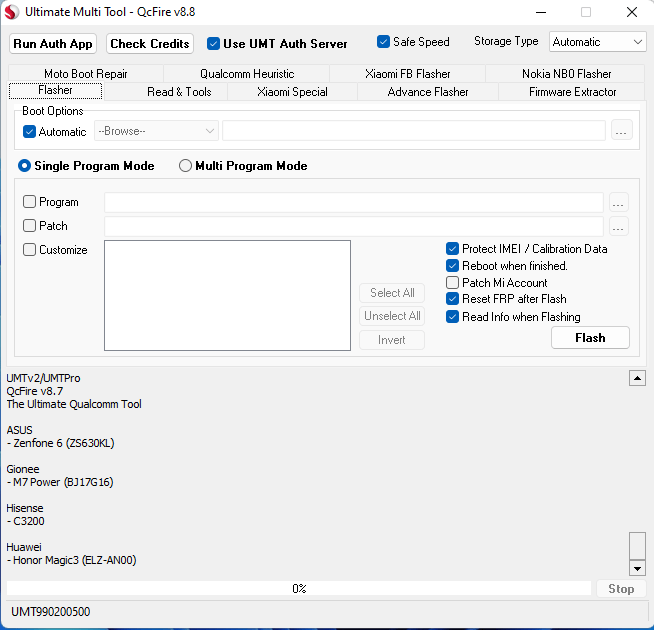The width and height of the screenshot is (654, 630).
Task: Open the Advance Flasher tab
Action: (x=428, y=92)
